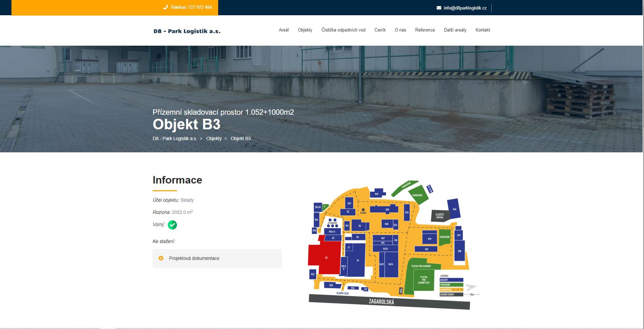This screenshot has width=644, height=329.
Task: Click the Objekty breadcrumb link
Action: pyautogui.click(x=214, y=139)
